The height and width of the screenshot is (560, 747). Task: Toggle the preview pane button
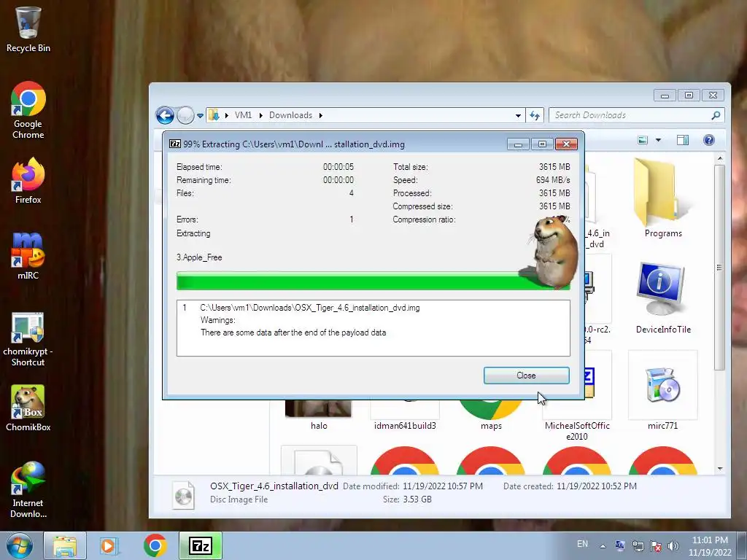[683, 140]
